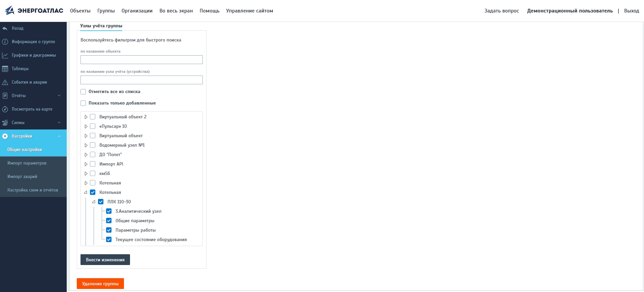This screenshot has height=292, width=644.
Task: Expand the «Пульсар» 10 tree node
Action: click(x=86, y=126)
